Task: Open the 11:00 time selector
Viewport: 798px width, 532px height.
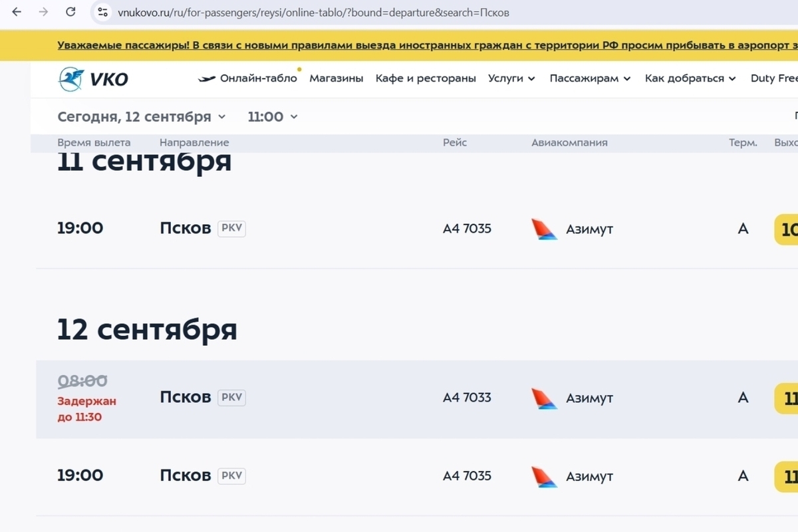Action: (x=273, y=116)
